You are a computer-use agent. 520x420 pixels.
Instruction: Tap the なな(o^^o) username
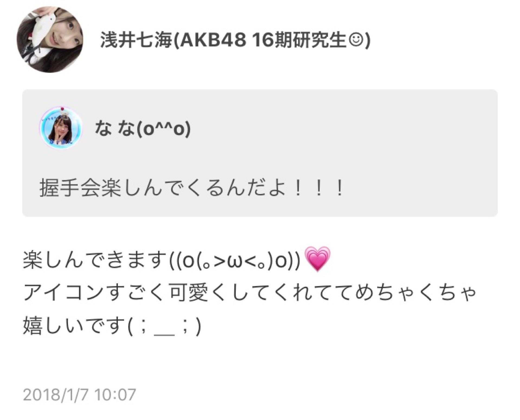(143, 129)
